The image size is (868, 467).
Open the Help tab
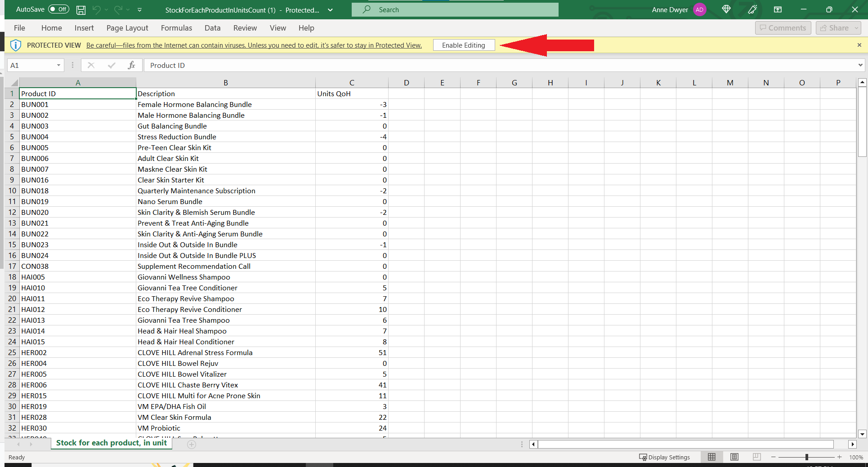point(306,28)
